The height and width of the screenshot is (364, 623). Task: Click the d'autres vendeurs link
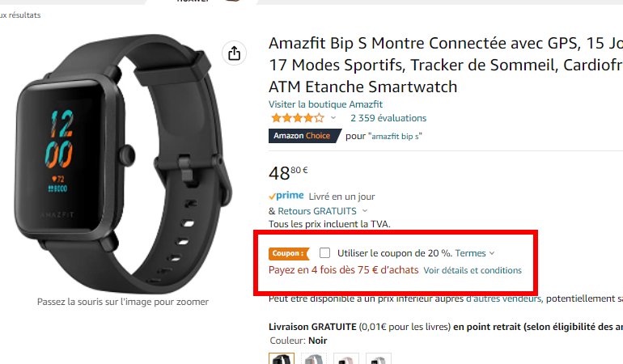point(503,298)
